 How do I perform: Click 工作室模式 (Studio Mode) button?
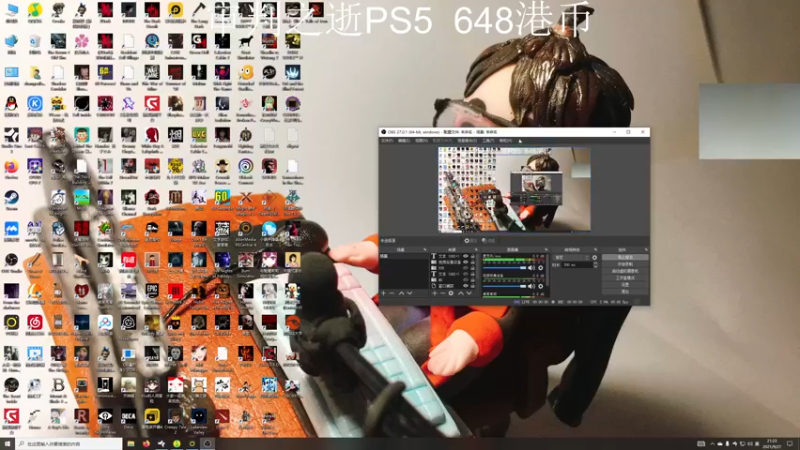pyautogui.click(x=626, y=278)
